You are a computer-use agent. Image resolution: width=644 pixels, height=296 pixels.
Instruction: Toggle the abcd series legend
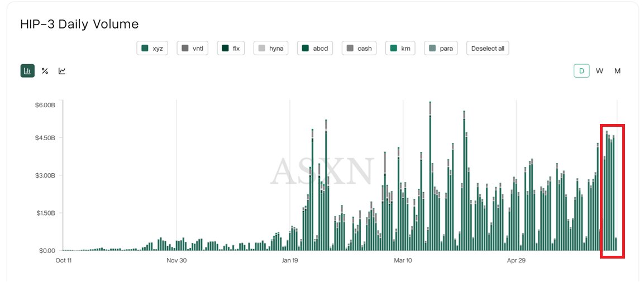coord(315,49)
